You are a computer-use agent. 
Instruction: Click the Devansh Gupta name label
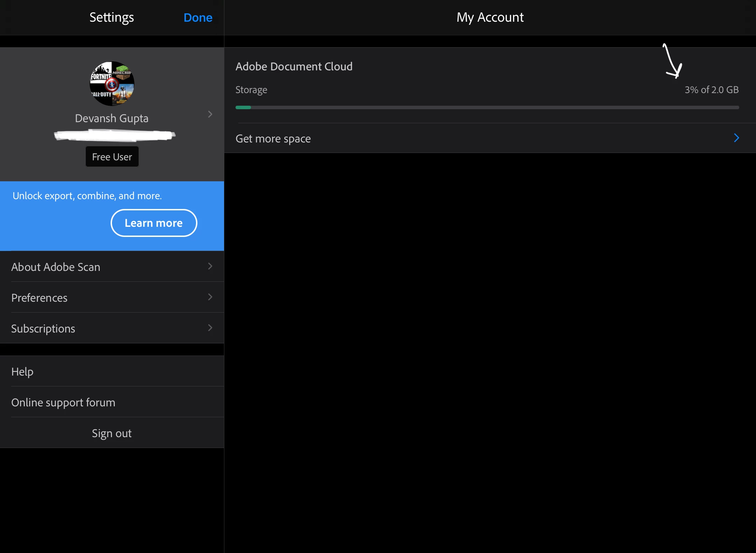point(112,118)
